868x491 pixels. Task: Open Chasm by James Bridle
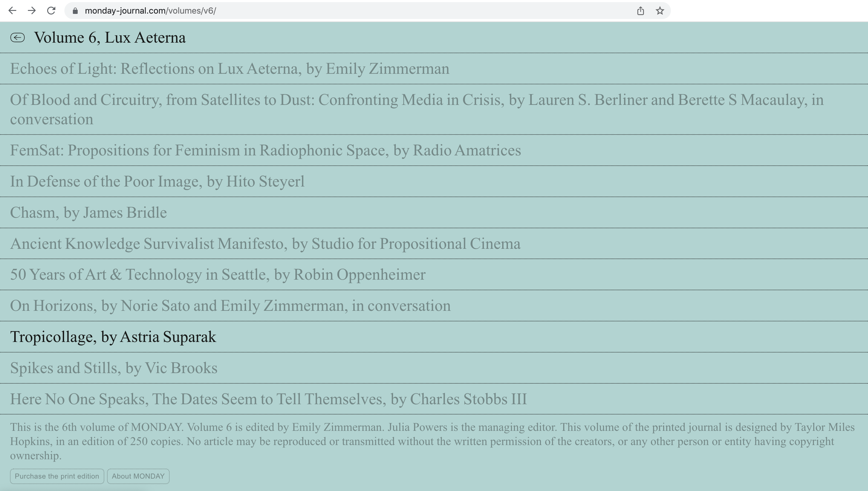tap(88, 213)
